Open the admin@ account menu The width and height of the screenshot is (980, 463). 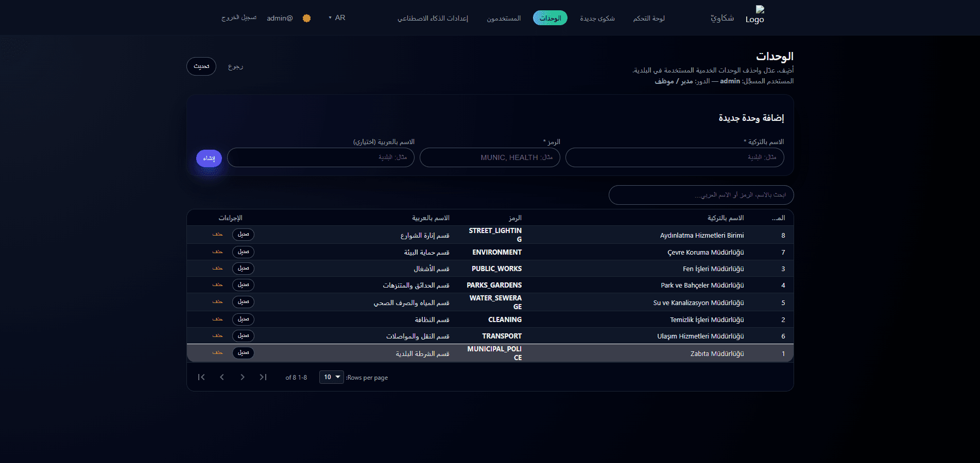(279, 17)
